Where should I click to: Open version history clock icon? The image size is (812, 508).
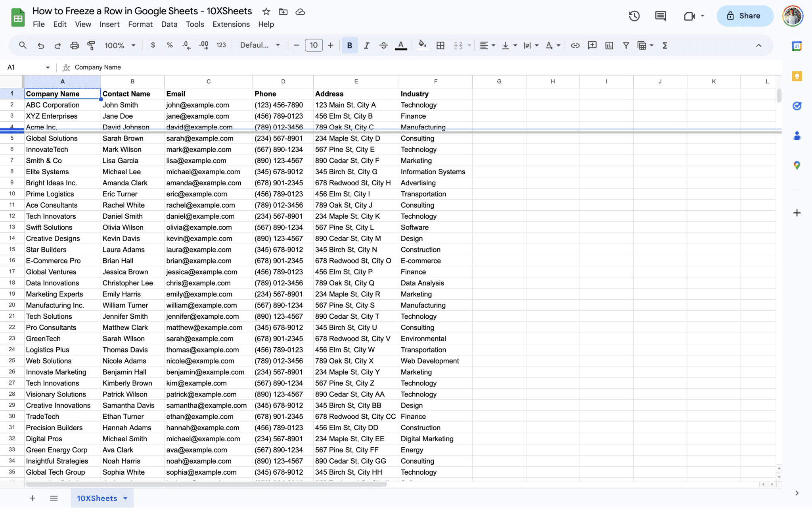point(634,16)
